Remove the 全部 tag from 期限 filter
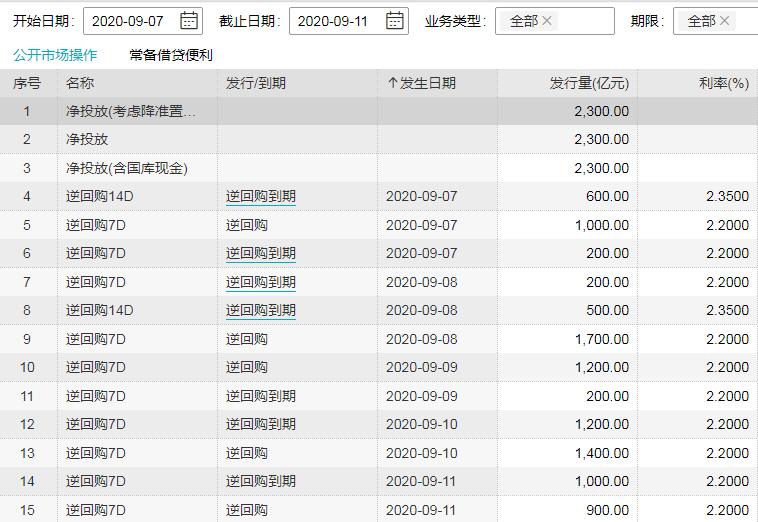This screenshot has height=522, width=758. [725, 21]
